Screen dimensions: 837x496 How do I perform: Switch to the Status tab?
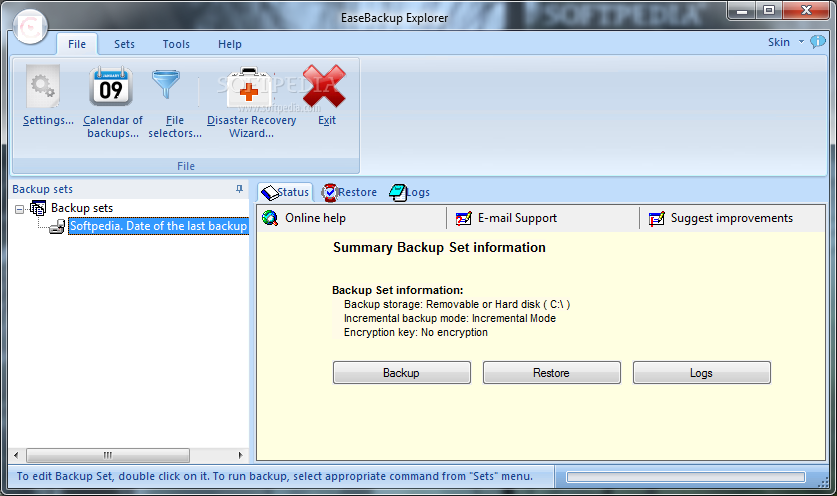click(285, 192)
